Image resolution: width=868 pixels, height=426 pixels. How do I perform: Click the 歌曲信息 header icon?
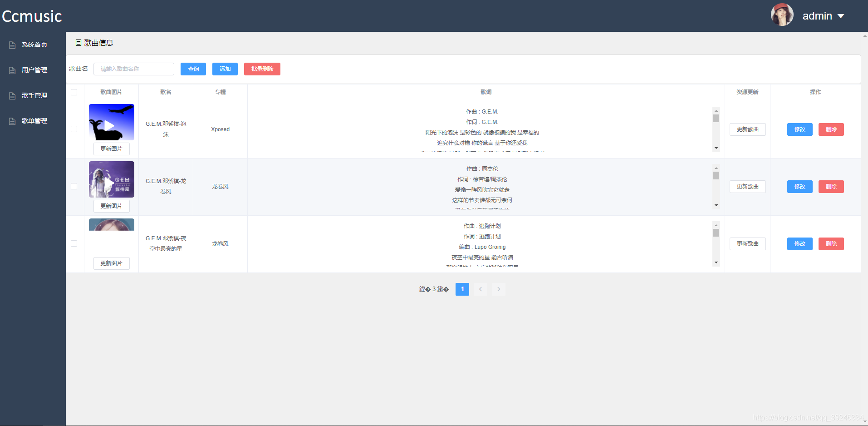pyautogui.click(x=78, y=43)
